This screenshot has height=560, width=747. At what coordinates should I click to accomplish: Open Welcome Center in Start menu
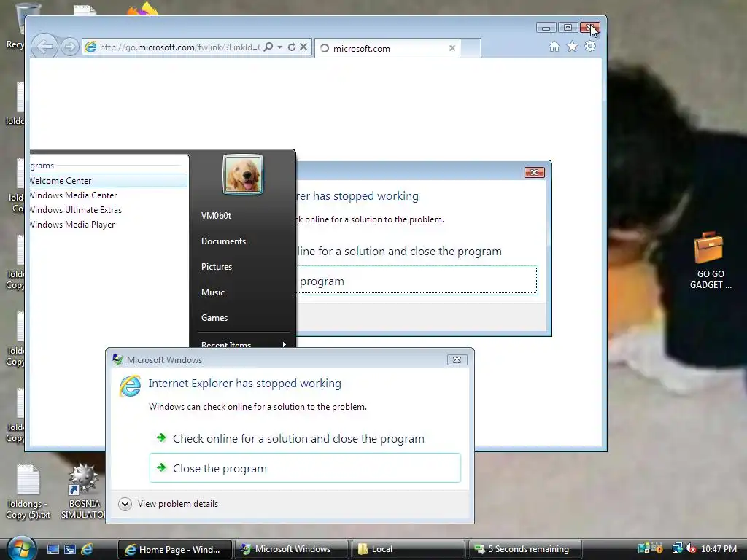coord(109,181)
